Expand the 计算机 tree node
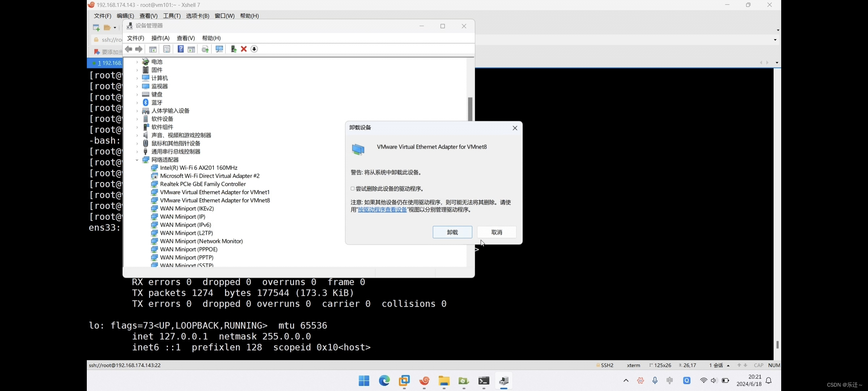This screenshot has height=391, width=868. [x=137, y=78]
